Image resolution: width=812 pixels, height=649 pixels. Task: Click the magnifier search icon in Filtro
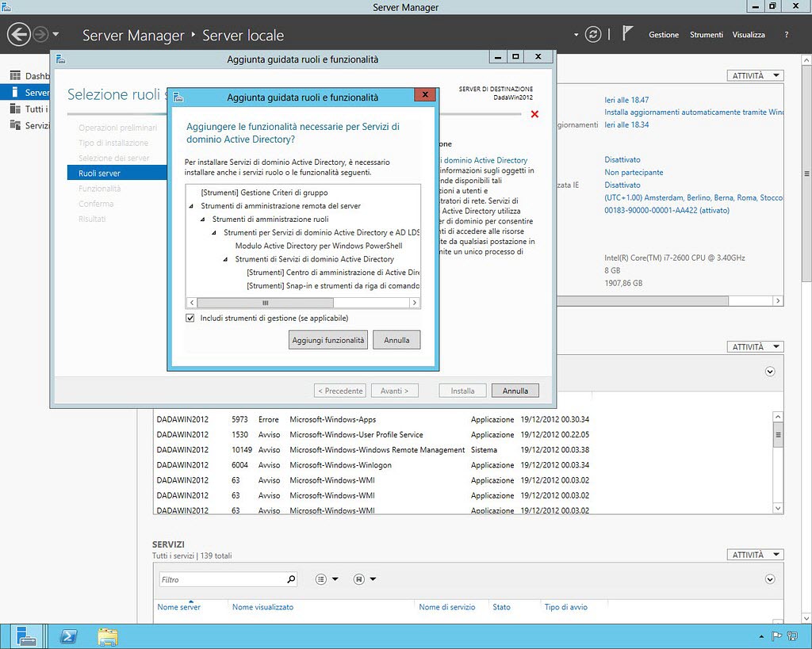click(292, 579)
